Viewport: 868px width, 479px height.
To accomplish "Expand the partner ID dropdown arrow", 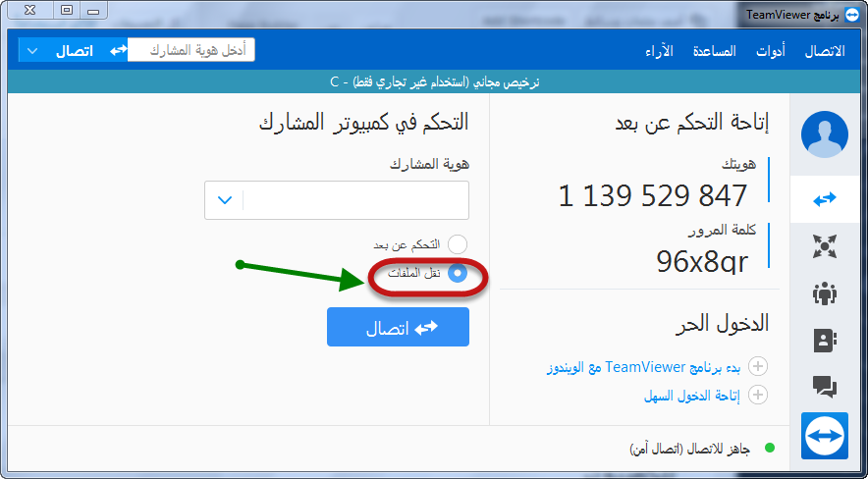I will click(x=225, y=200).
